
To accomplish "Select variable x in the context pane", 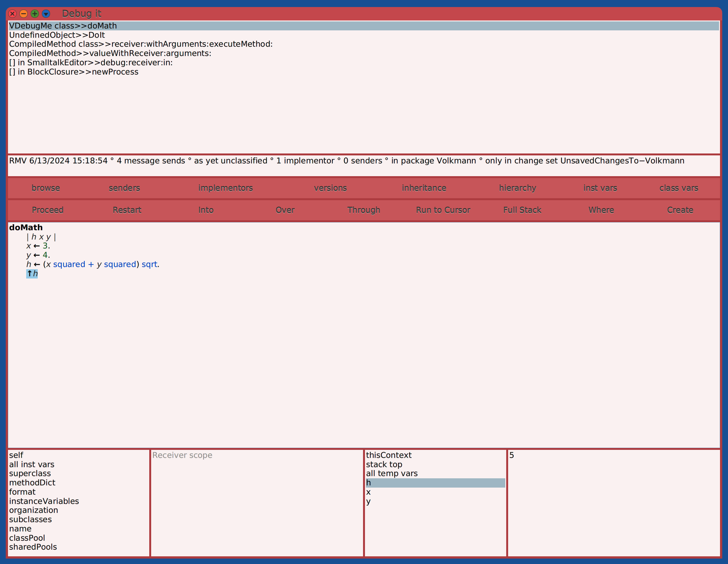I will 368,492.
